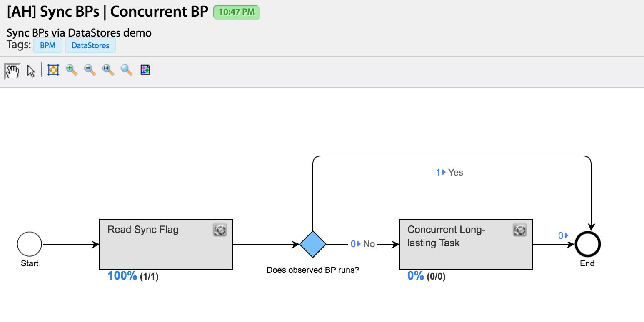Select the arrow pointer tool
The width and height of the screenshot is (644, 322).
point(31,71)
